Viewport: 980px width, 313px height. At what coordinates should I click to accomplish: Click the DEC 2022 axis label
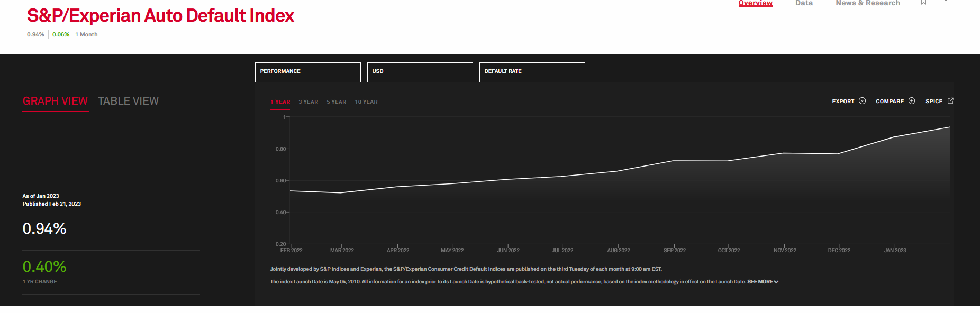839,251
